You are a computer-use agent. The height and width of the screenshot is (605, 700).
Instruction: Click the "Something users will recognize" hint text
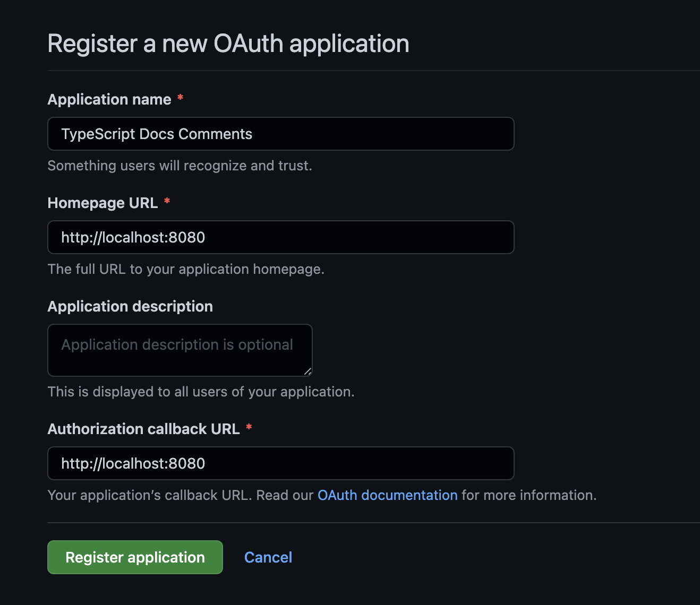tap(180, 166)
